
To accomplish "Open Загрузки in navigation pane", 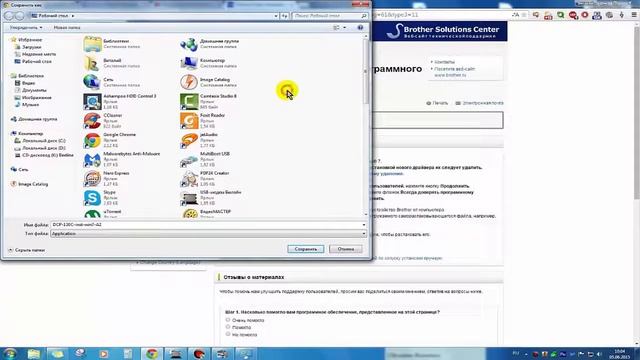I will coord(28,47).
